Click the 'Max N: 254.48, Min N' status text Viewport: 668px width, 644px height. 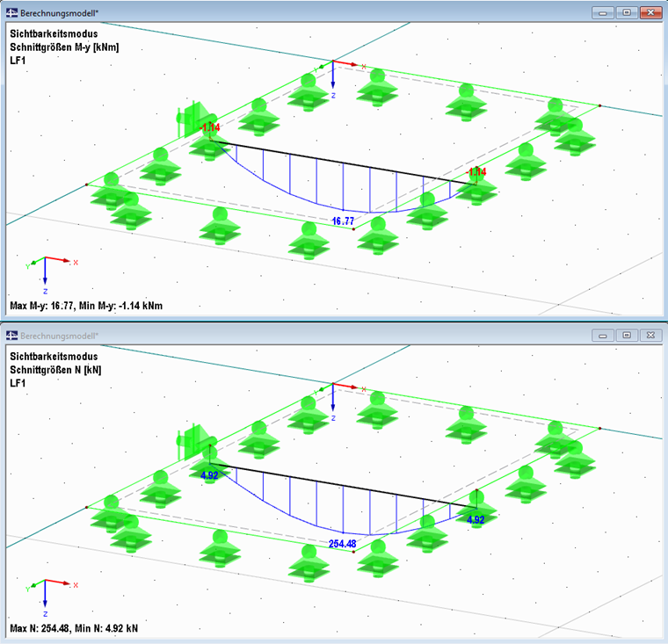[74, 629]
